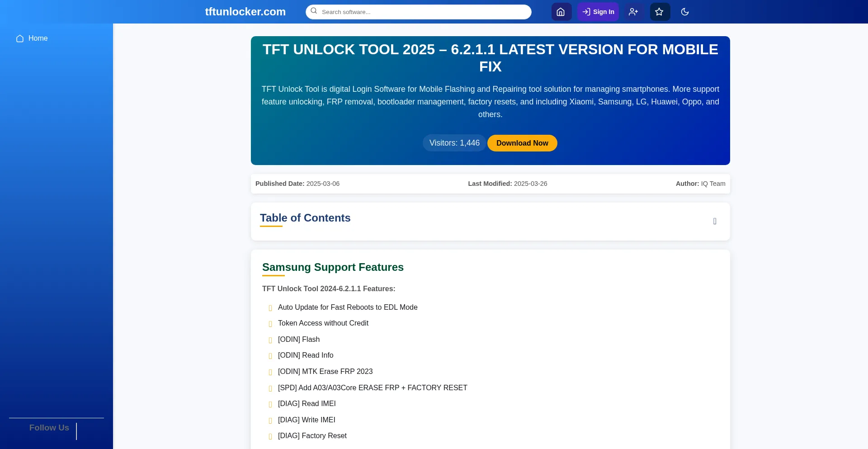The height and width of the screenshot is (449, 868).
Task: Click the Table of Contents heading
Action: pos(305,218)
